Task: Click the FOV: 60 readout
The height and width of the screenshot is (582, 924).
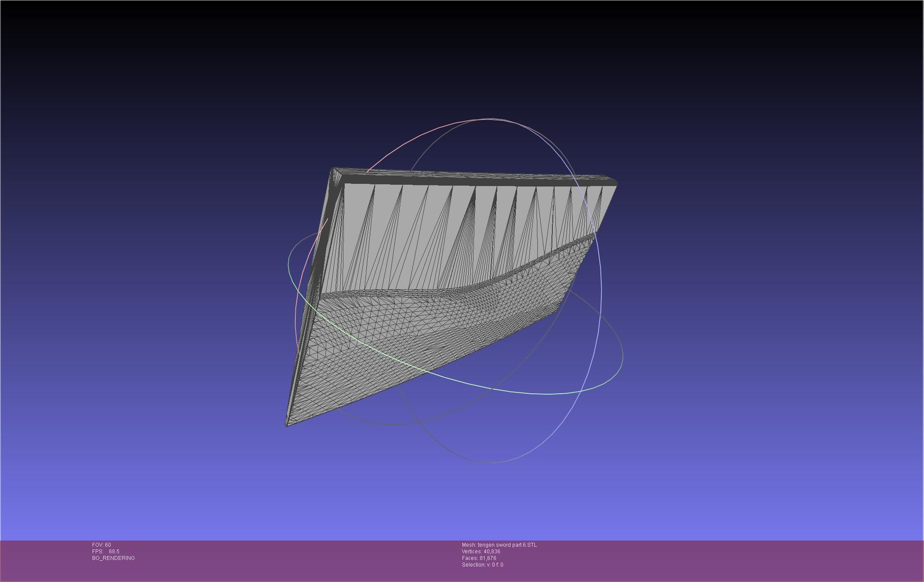Action: [x=101, y=545]
